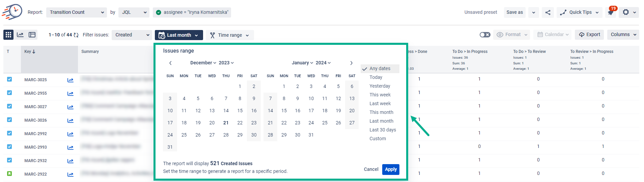Screen dimensions: 644x182
Task: Pick December 21 in the calendar
Action: coord(226,123)
